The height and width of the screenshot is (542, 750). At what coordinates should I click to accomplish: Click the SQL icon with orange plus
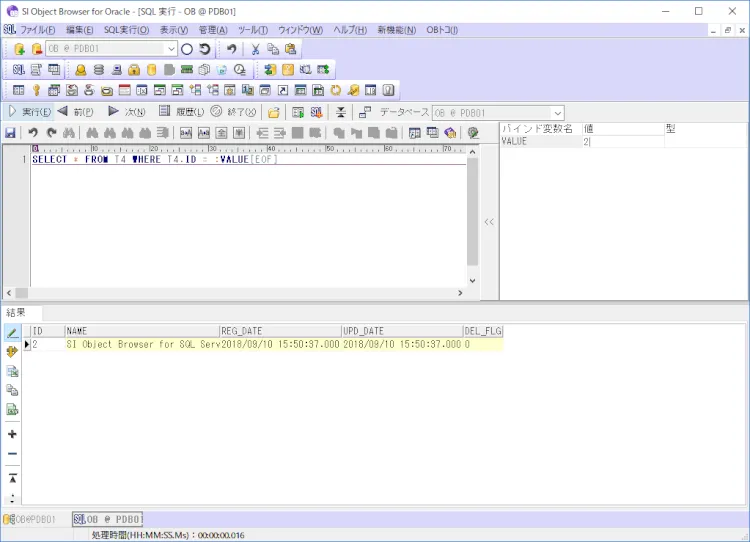point(316,112)
